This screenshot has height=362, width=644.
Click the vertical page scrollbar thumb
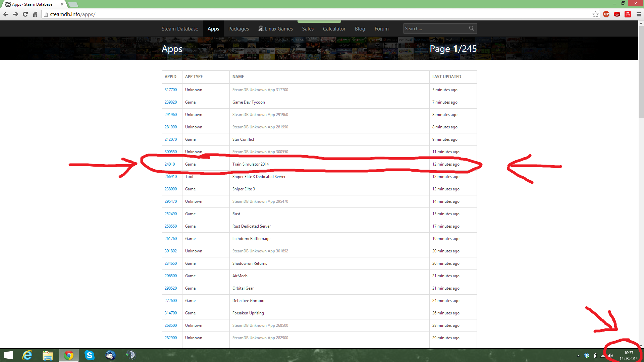[641, 72]
